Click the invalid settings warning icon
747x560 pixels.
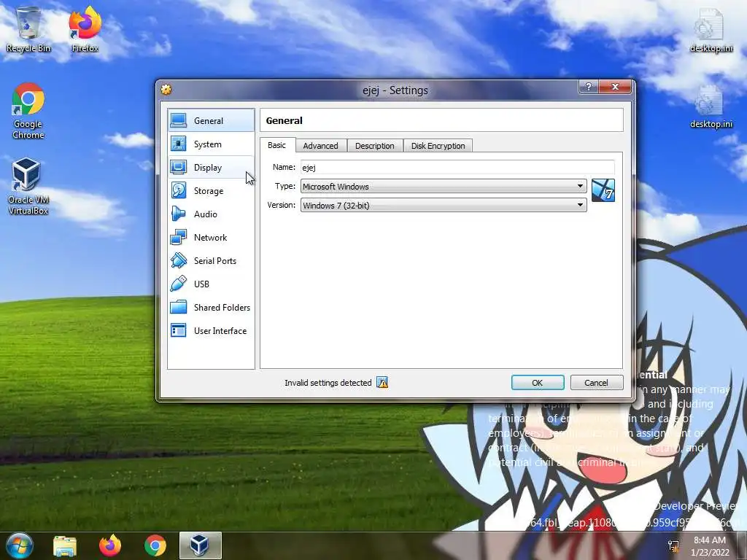[382, 382]
